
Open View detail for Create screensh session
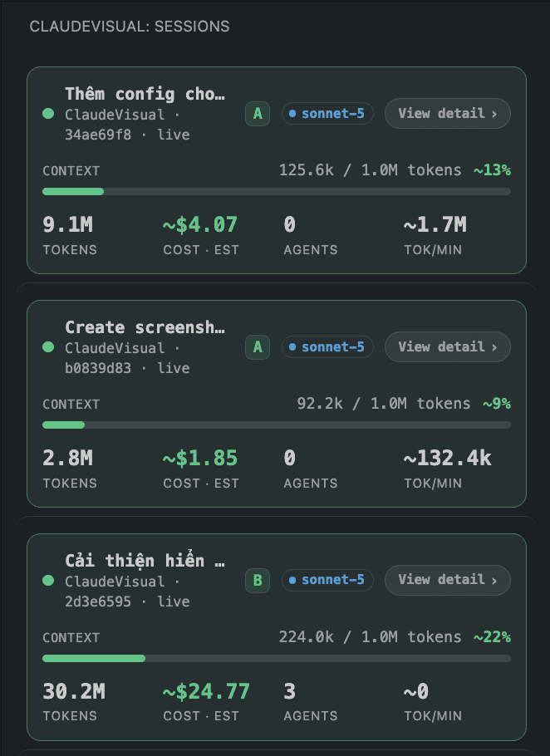point(447,347)
